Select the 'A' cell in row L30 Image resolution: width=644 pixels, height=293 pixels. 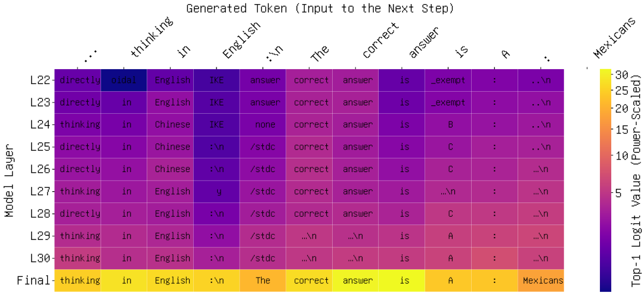[448, 258]
